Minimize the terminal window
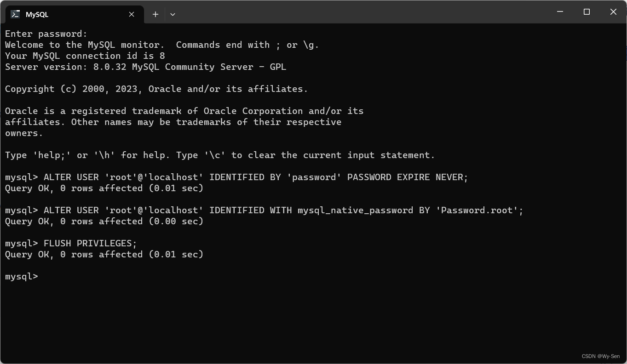Image resolution: width=627 pixels, height=364 pixels. [x=560, y=11]
